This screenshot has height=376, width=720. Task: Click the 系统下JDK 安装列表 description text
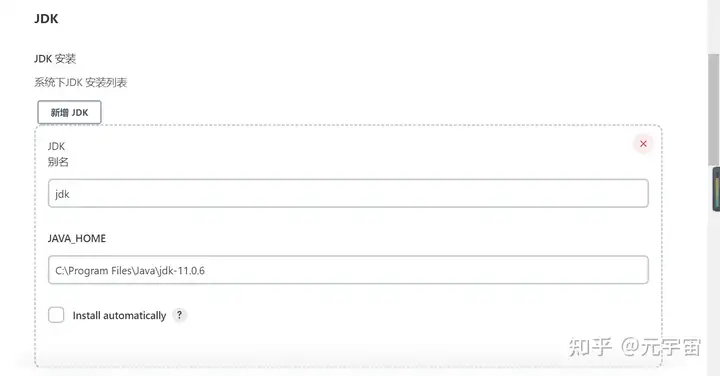(80, 83)
